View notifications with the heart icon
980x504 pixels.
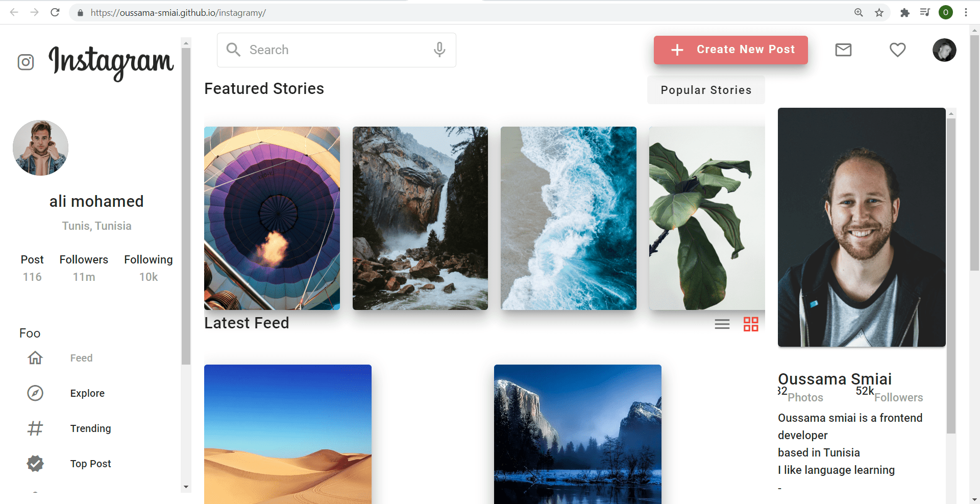[898, 50]
